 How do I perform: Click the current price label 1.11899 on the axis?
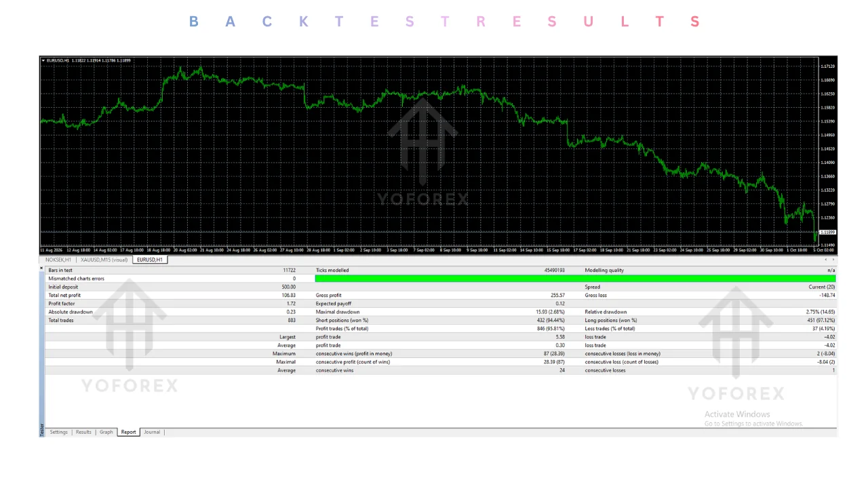[827, 232]
